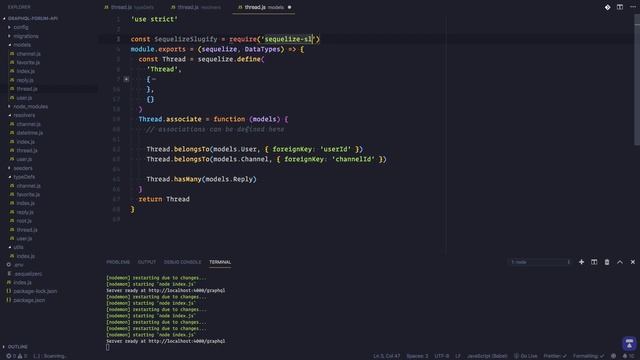Click the source control diamond icon in editor toolbar
This screenshot has height=360, width=640.
click(607, 7)
